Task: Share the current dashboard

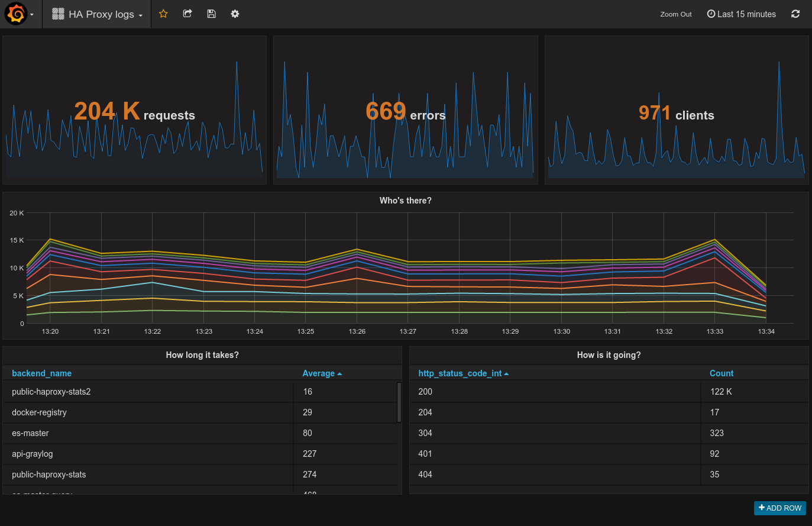Action: click(187, 14)
